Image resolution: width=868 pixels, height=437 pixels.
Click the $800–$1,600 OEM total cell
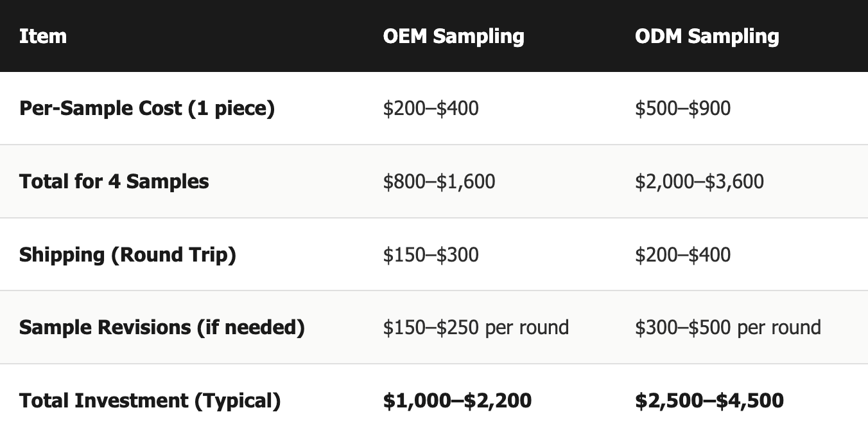point(439,182)
